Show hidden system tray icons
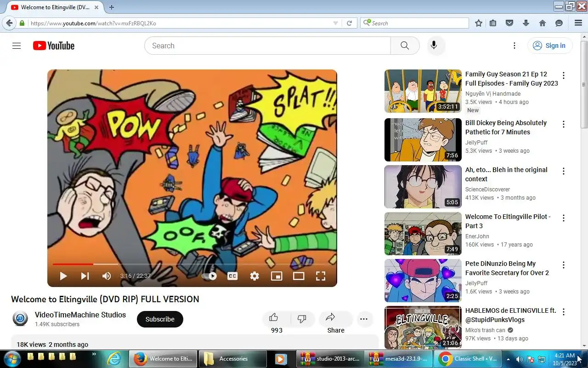This screenshot has width=588, height=368. click(508, 359)
